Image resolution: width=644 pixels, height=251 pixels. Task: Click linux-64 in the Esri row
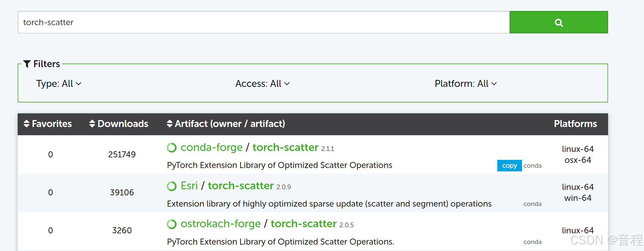(x=578, y=187)
